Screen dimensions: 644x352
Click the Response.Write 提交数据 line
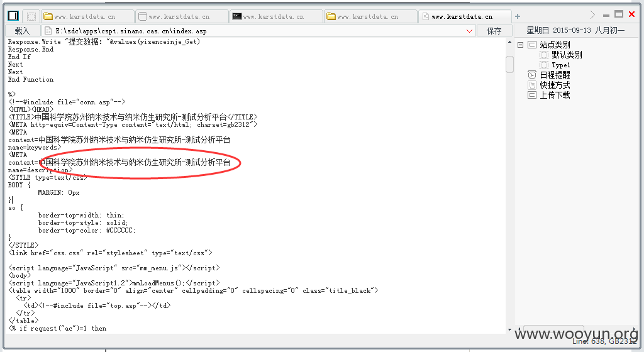104,42
